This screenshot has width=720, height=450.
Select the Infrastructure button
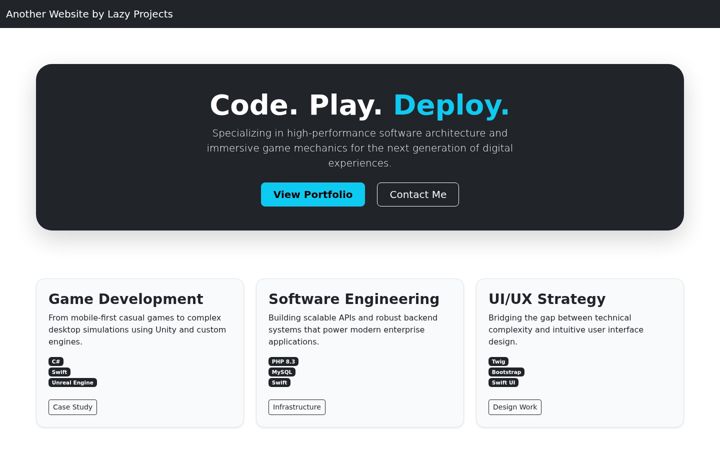click(297, 407)
